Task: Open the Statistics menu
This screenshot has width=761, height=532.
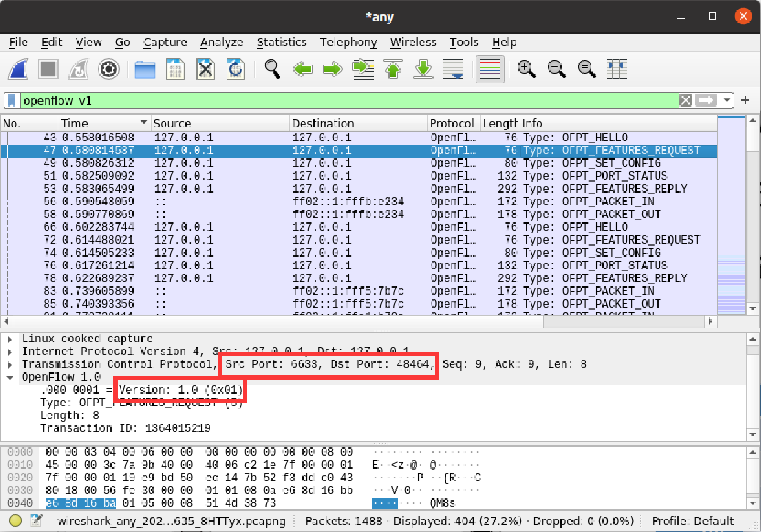Action: pos(281,42)
